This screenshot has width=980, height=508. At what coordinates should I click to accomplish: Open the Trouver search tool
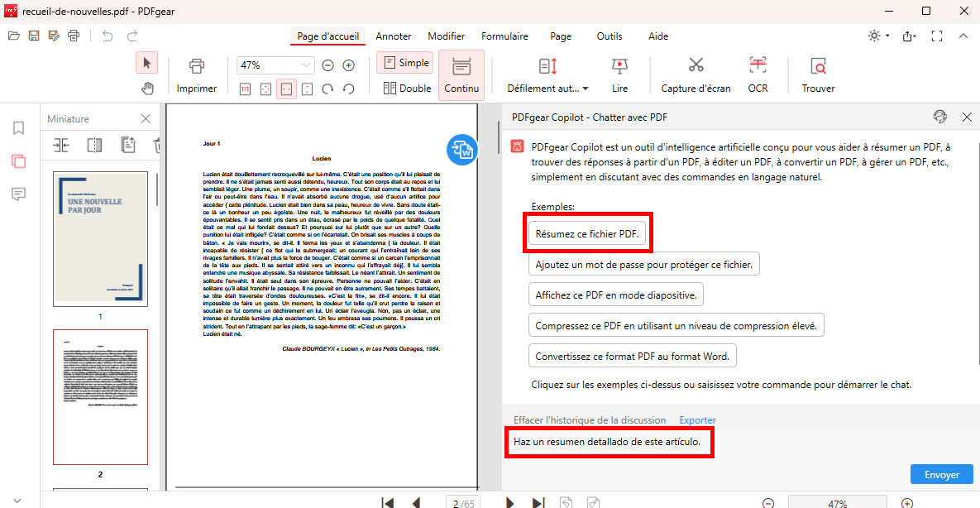coord(817,74)
